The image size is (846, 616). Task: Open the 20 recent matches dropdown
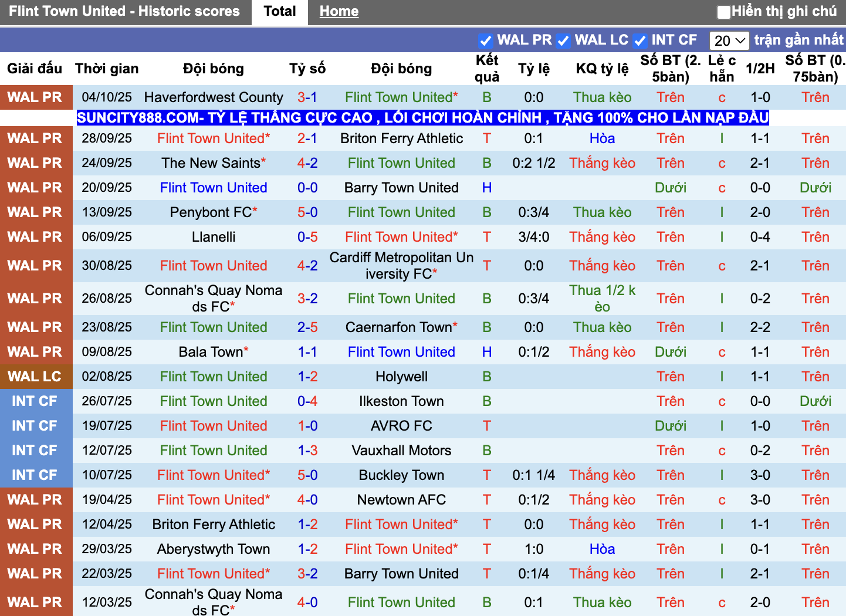point(729,40)
